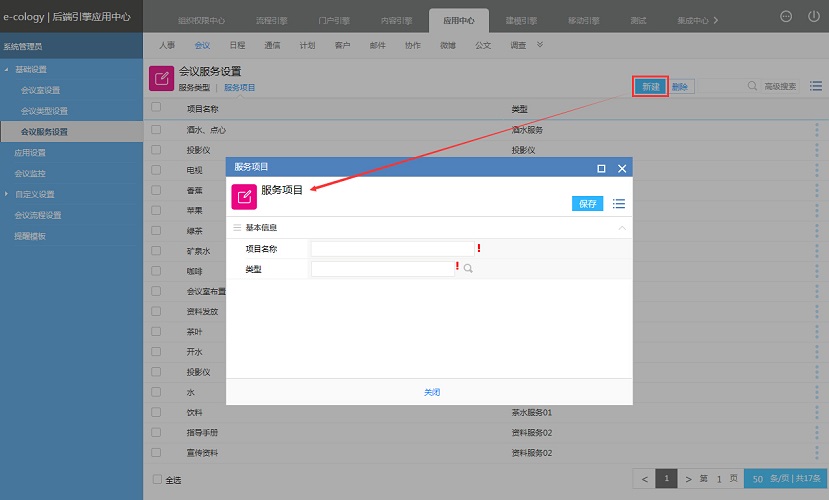Viewport: 829px width, 500px height.
Task: Open 会议监控 in the sidebar
Action: [30, 173]
